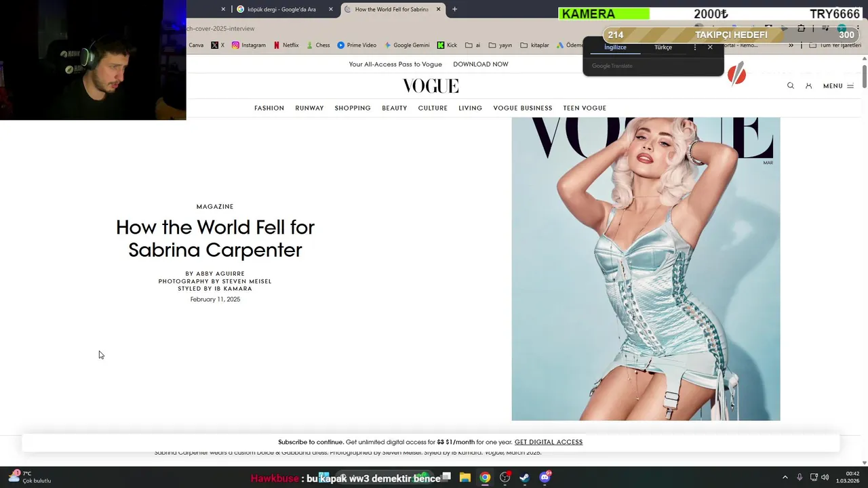Open the TEEN VOGUE section

coord(585,108)
